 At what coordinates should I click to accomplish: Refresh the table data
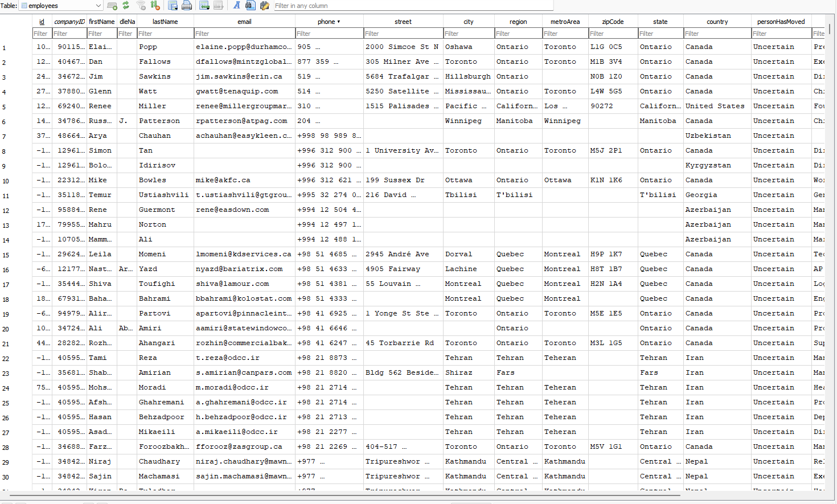[126, 6]
